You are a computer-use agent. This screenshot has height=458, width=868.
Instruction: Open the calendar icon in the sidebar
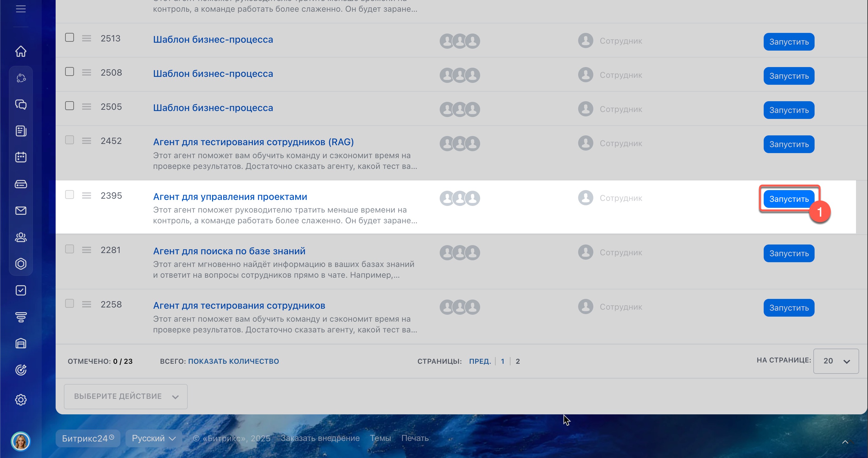pyautogui.click(x=21, y=157)
